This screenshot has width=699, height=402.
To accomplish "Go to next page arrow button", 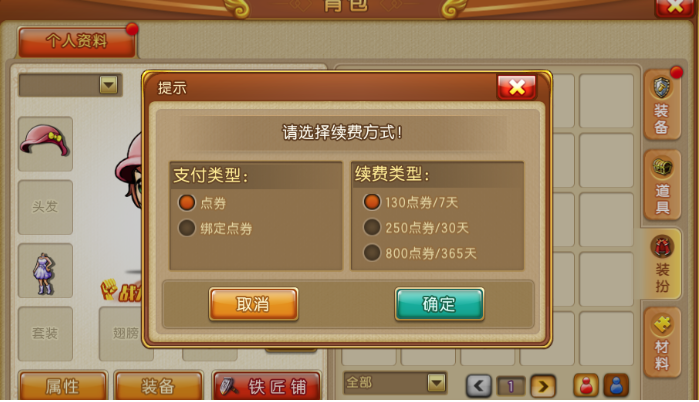I will (543, 386).
